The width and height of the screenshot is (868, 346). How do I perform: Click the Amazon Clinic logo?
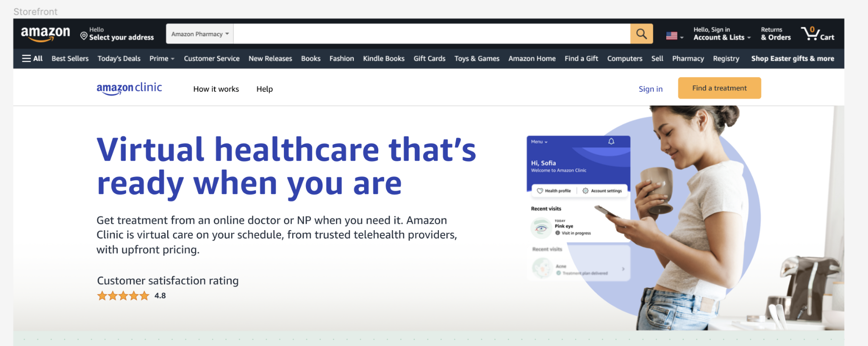[129, 88]
